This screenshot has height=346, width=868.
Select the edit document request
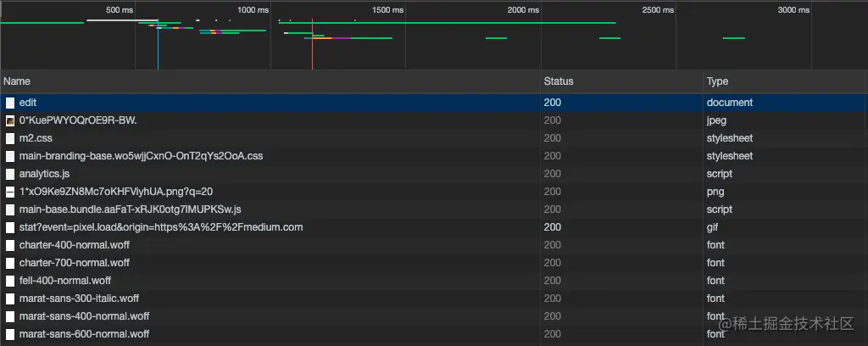pos(434,103)
